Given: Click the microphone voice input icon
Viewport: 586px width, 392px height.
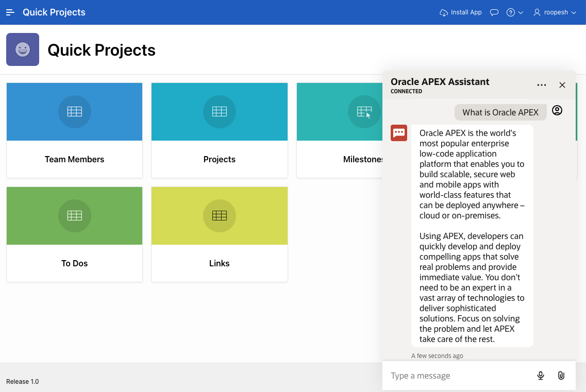Looking at the screenshot, I should tap(541, 376).
